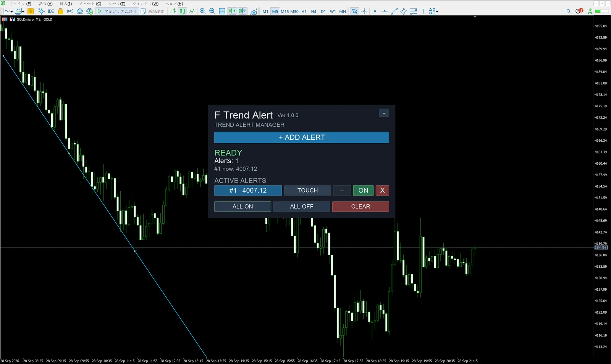This screenshot has height=364, width=611.
Task: Switch chart to bar chart view
Action: coord(173,11)
